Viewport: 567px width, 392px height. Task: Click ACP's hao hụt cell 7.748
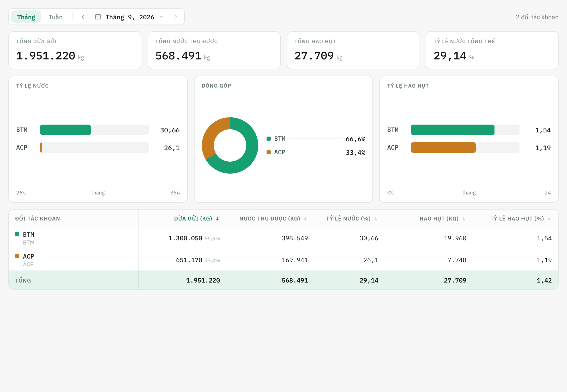457,260
